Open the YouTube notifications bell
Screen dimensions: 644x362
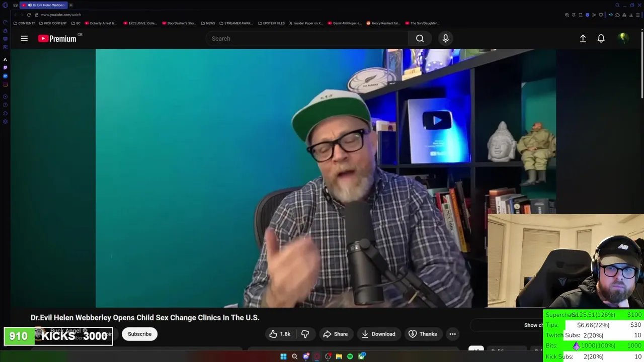click(x=601, y=38)
